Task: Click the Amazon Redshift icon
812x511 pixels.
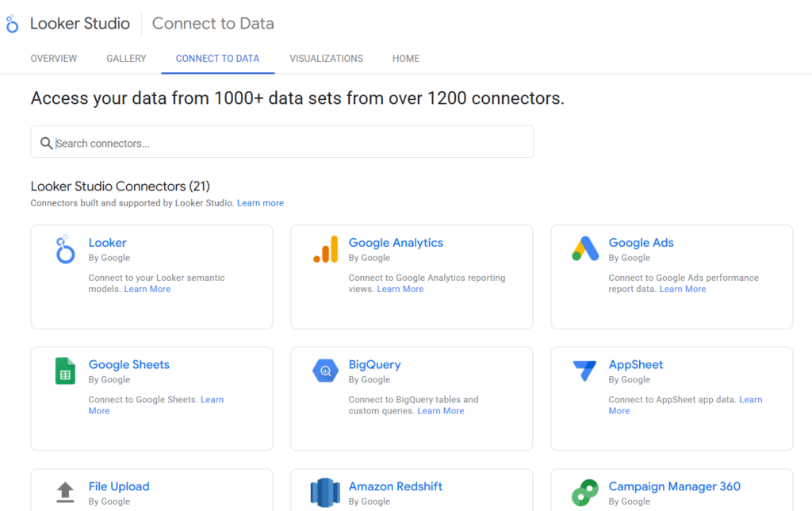Action: tap(325, 492)
